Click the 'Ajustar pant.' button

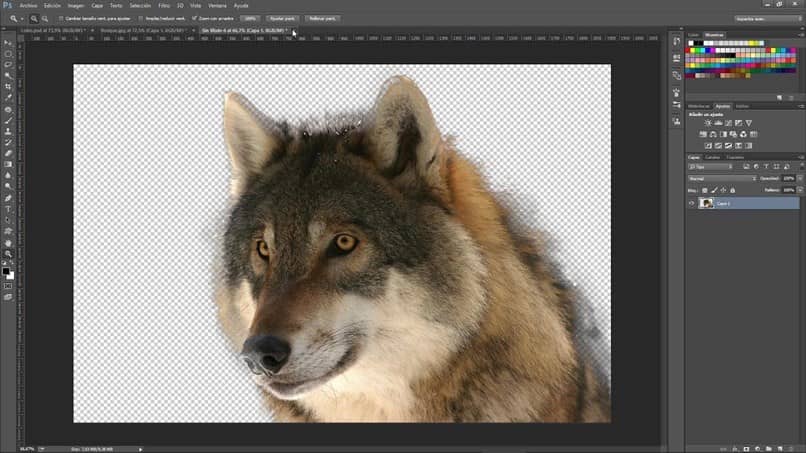(x=282, y=18)
